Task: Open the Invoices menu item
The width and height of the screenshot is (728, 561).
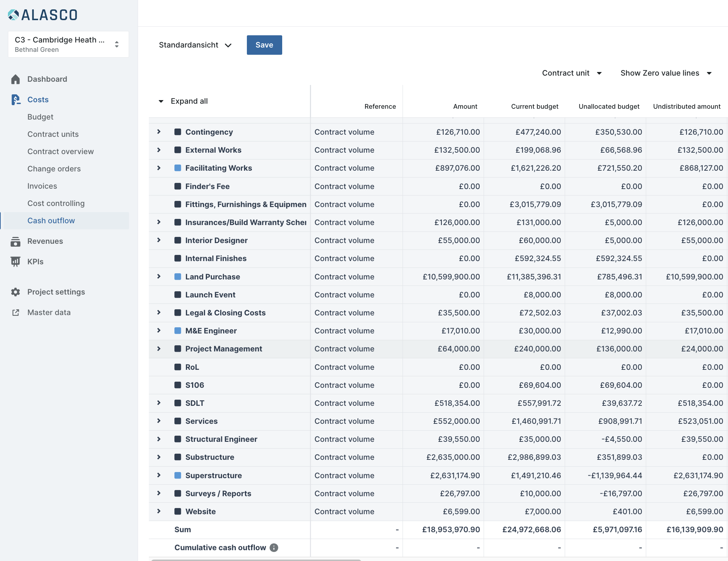Action: point(42,186)
